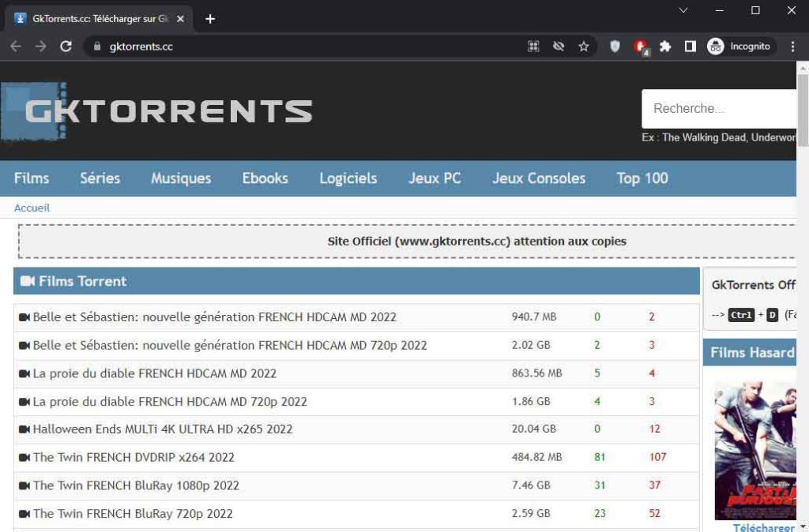Image resolution: width=809 pixels, height=532 pixels.
Task: Open the Extensions puzzle-piece menu
Action: (x=665, y=47)
